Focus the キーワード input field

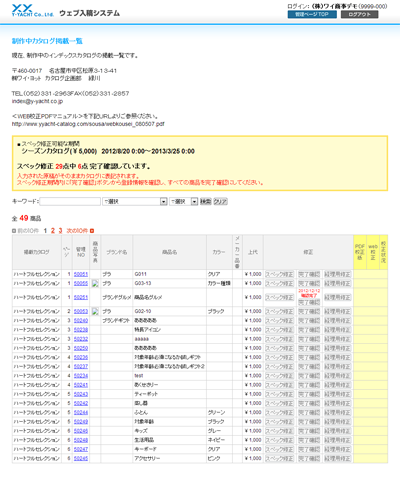(70, 201)
